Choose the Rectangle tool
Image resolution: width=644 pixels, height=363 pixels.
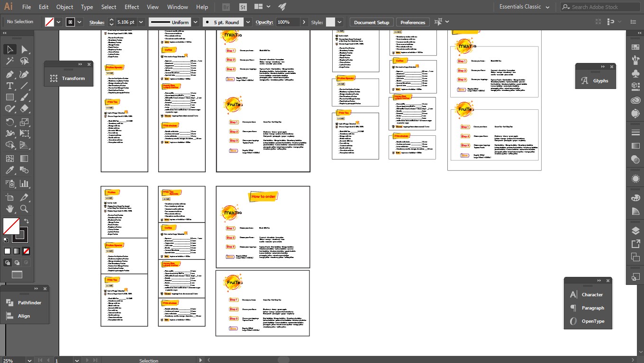coord(9,97)
